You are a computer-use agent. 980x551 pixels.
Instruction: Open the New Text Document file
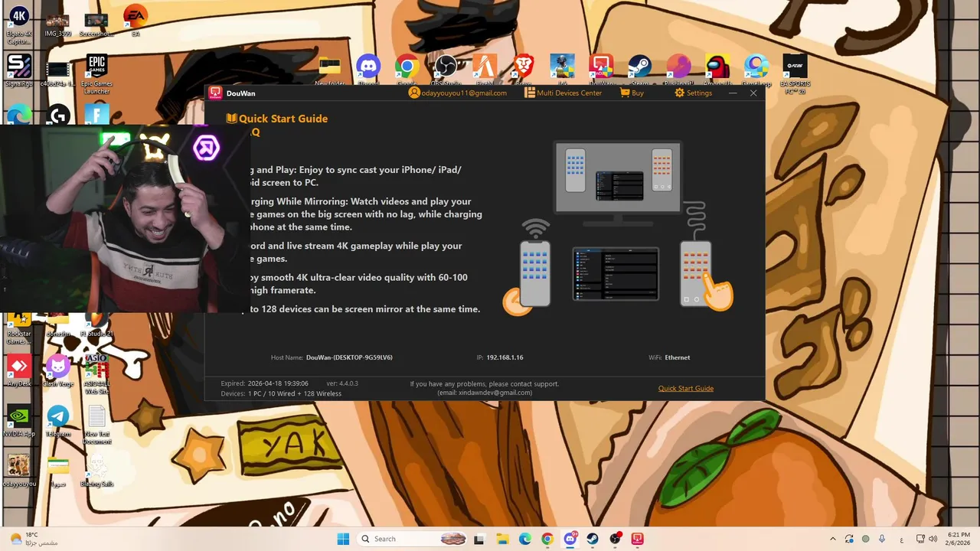pyautogui.click(x=96, y=425)
